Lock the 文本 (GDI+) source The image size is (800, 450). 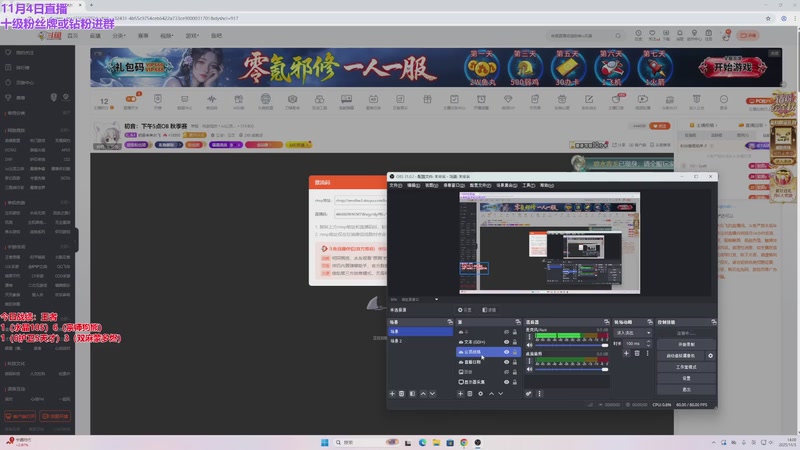point(514,342)
